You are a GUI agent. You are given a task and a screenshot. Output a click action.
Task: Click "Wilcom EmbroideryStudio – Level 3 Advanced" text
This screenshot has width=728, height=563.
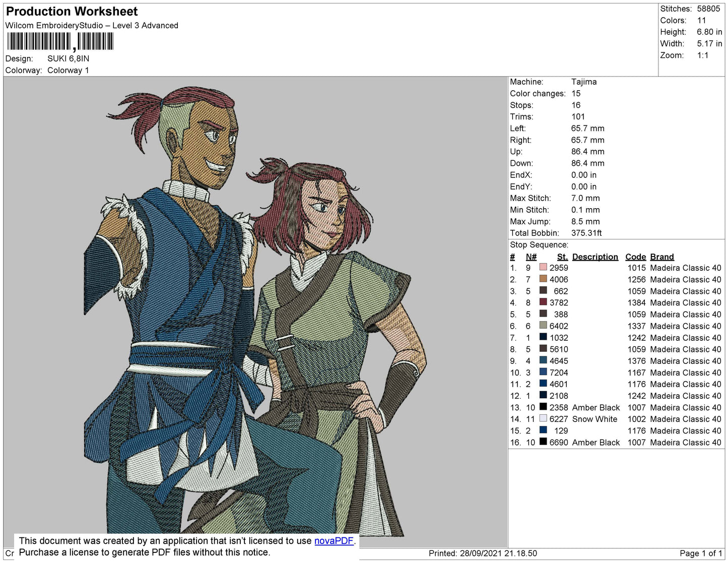click(x=92, y=26)
